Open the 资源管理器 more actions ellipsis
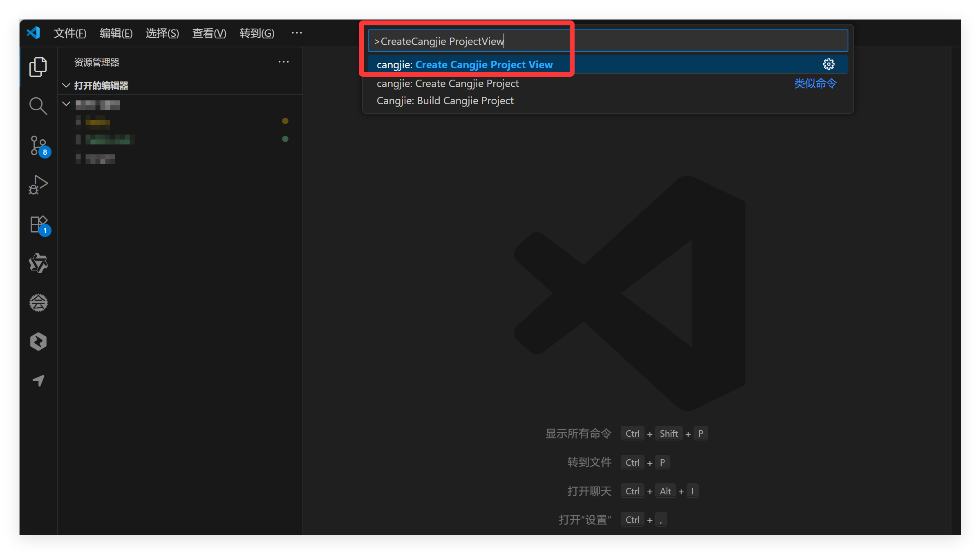The height and width of the screenshot is (554, 980). pos(284,62)
